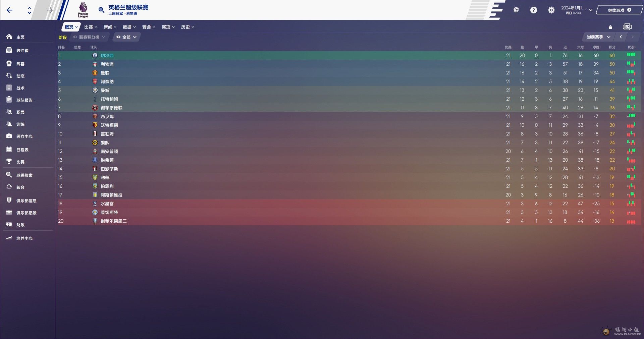Select 曼联 team row link
This screenshot has height=339, width=644.
(105, 73)
